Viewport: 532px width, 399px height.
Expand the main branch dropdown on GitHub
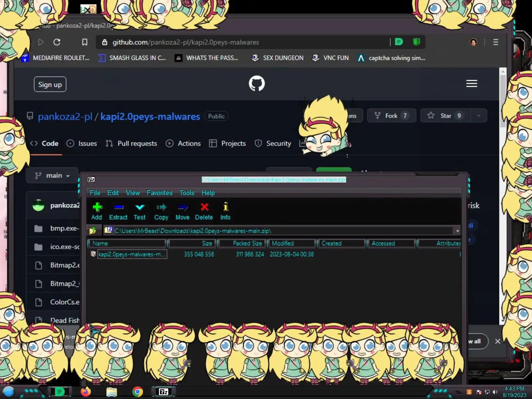pos(53,175)
